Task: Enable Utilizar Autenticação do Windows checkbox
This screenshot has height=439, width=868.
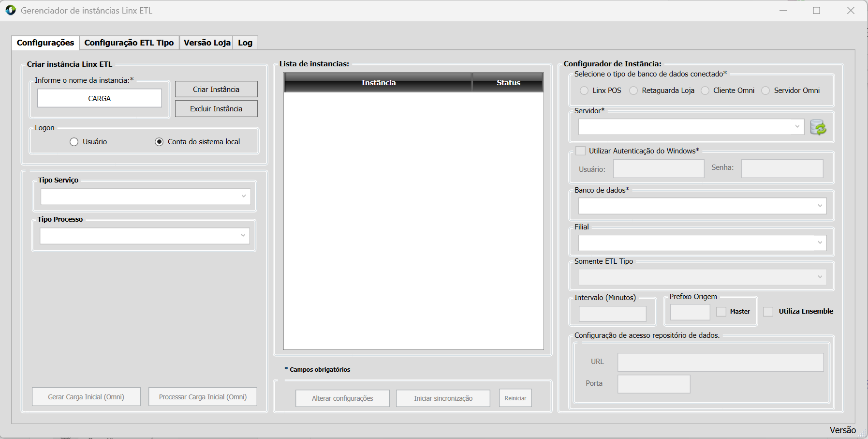Action: click(x=581, y=151)
